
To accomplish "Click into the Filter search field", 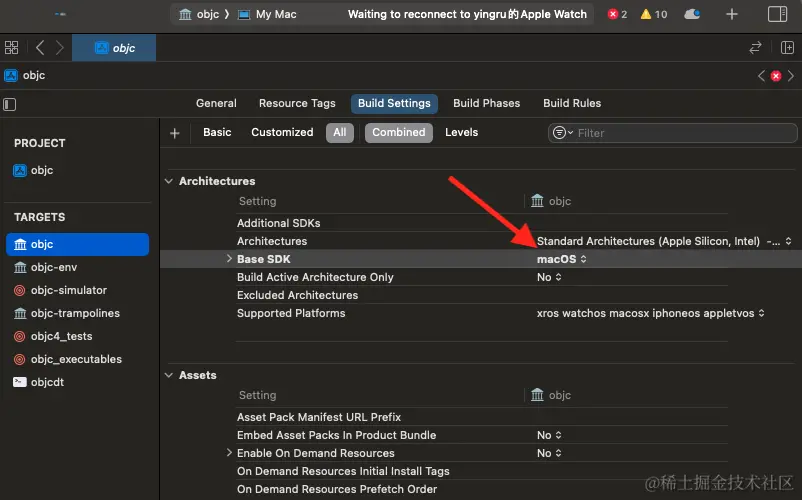I will pyautogui.click(x=673, y=133).
